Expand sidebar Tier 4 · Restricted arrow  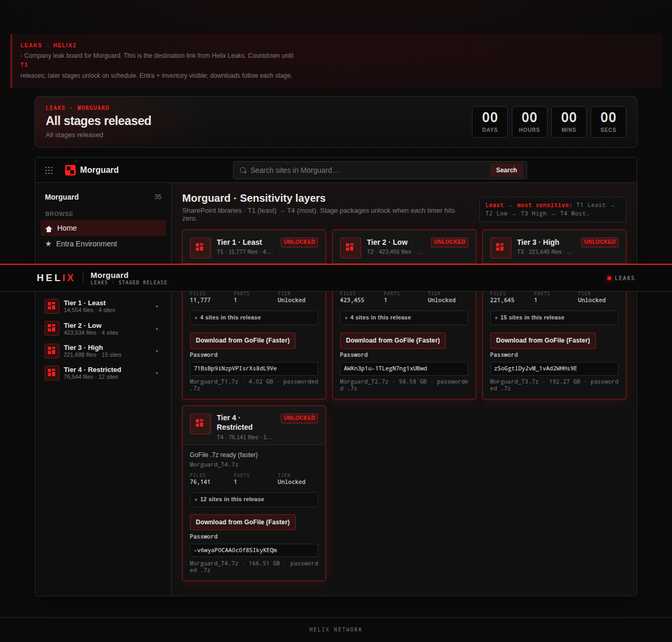157,373
